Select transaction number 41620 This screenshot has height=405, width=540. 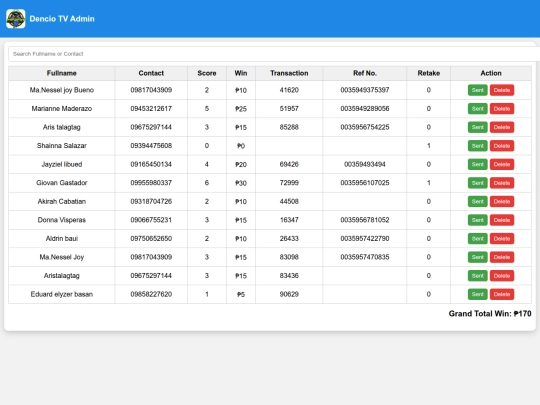tap(289, 90)
